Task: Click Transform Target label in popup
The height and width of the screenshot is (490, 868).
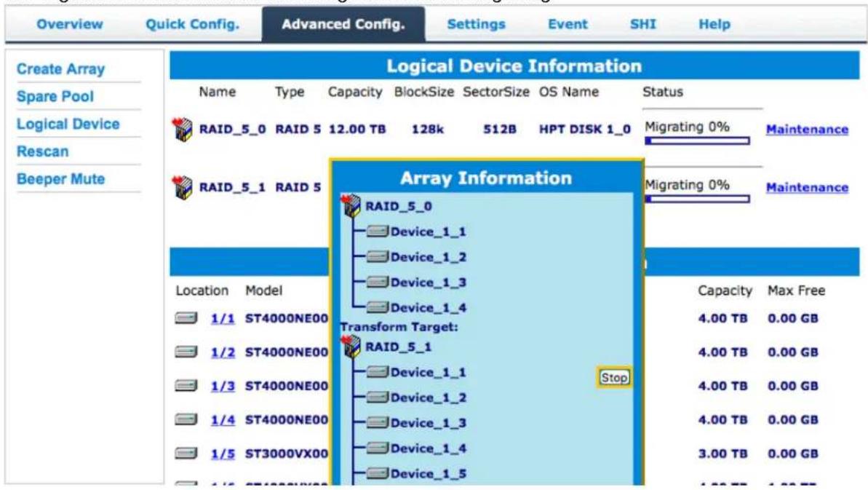Action: 399,327
